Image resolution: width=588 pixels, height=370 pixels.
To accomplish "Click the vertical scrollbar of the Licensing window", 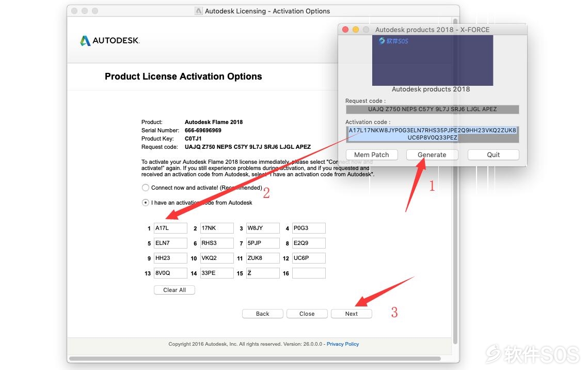I will coord(455,180).
